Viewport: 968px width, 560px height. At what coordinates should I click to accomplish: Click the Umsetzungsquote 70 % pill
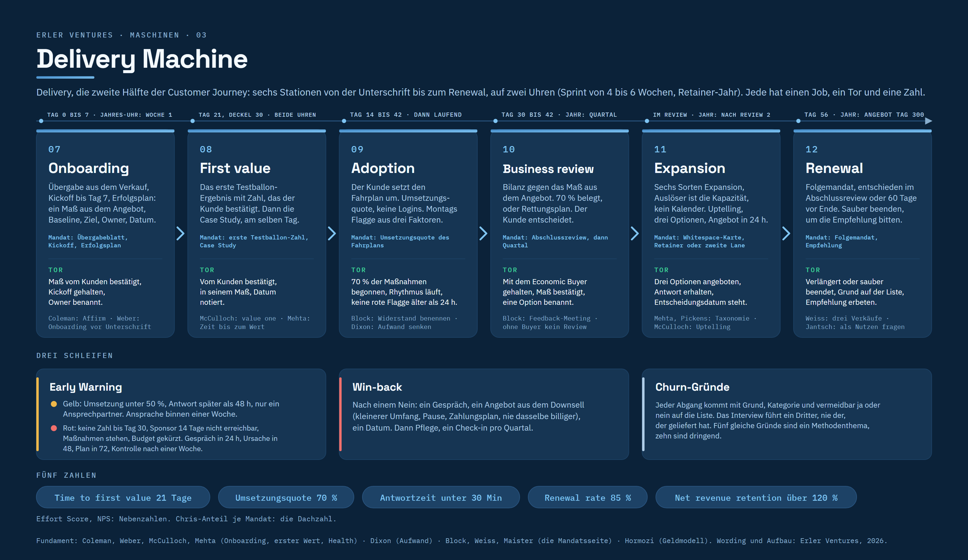click(x=286, y=497)
